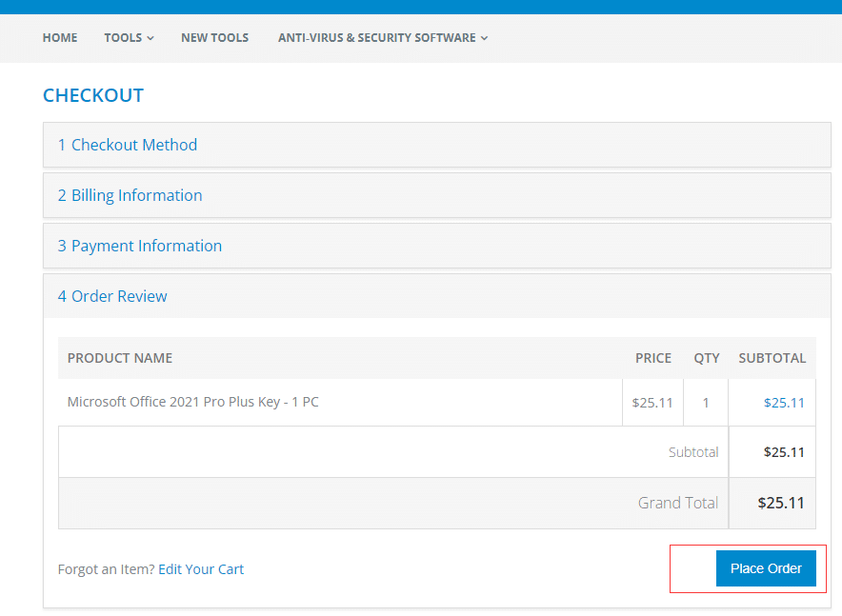Expand Anti-Virus & Security Software chevron
Screen dimensions: 842x616
point(485,38)
